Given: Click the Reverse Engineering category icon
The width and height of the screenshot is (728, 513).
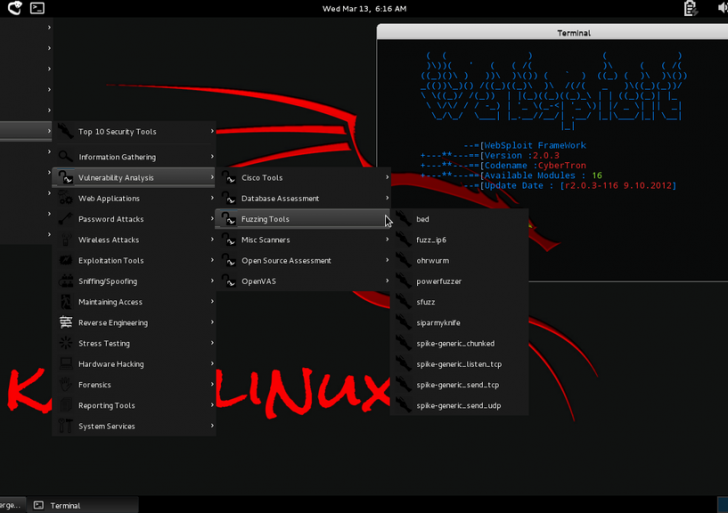Looking at the screenshot, I should pos(65,323).
